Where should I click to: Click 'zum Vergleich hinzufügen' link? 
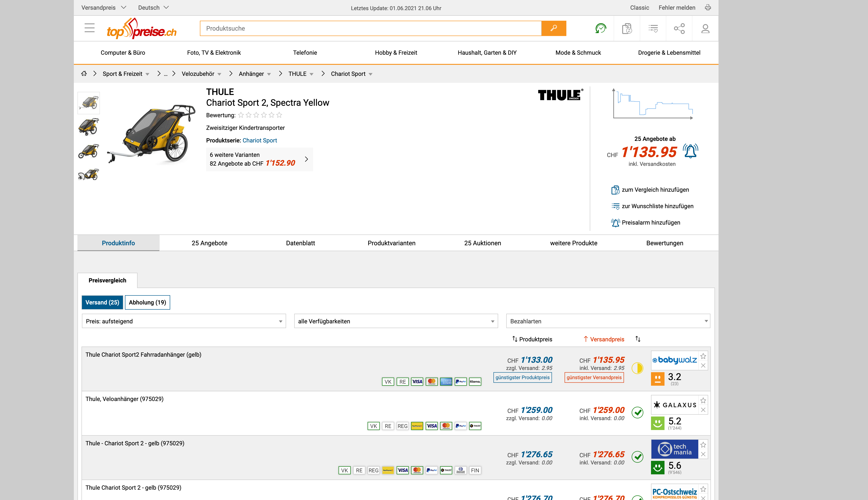(x=655, y=189)
